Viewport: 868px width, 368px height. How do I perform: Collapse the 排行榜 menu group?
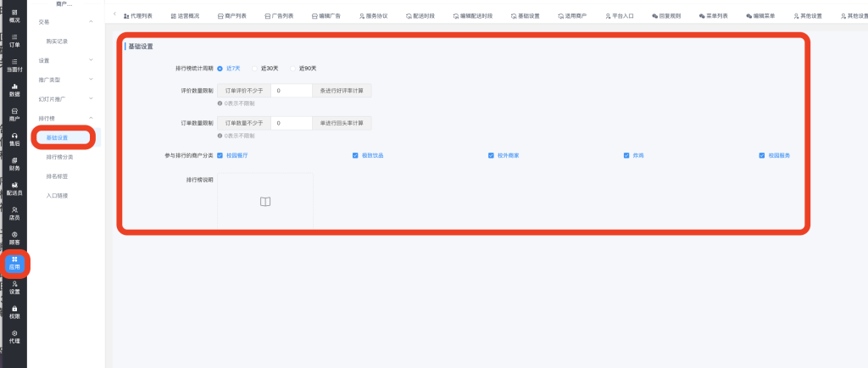click(90, 118)
